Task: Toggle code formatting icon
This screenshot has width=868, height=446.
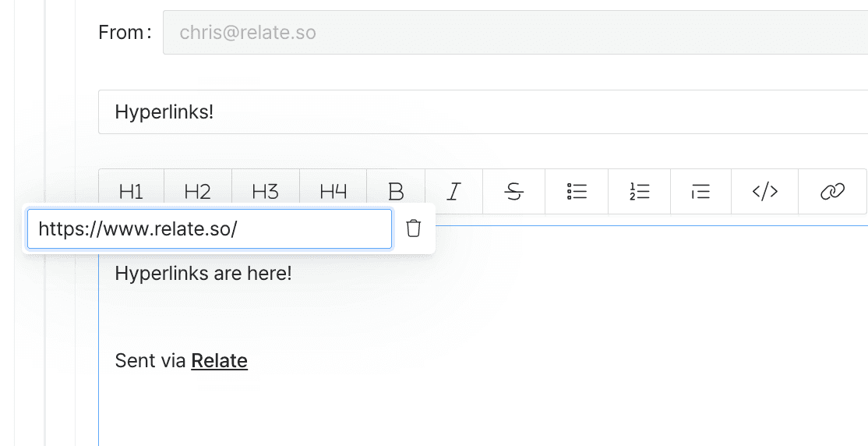Action: point(765,192)
